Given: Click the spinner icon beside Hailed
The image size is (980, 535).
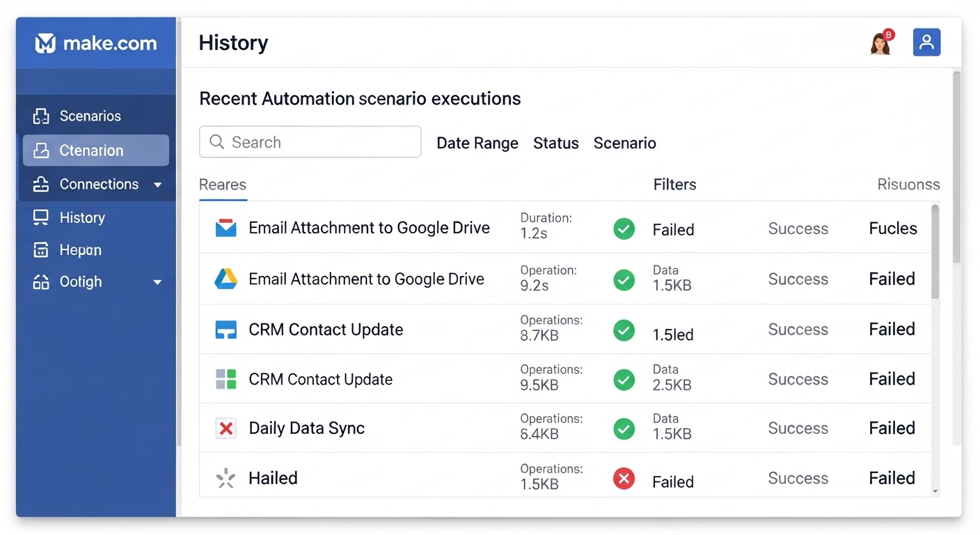Looking at the screenshot, I should pos(226,479).
